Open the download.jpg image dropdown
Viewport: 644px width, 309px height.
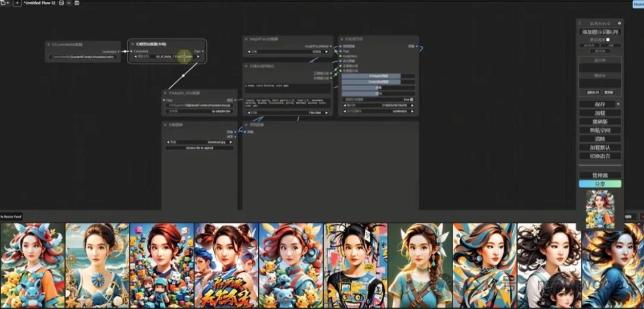pyautogui.click(x=200, y=142)
